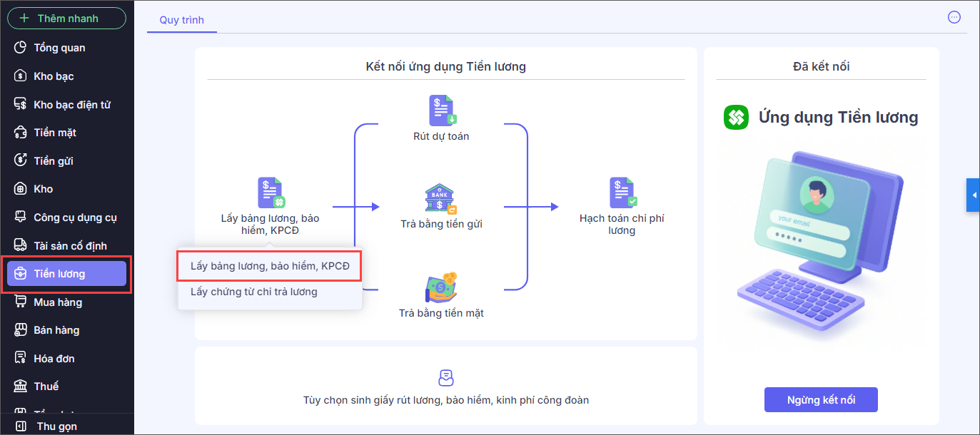Select the Tiền mặt cash icon

tap(21, 132)
